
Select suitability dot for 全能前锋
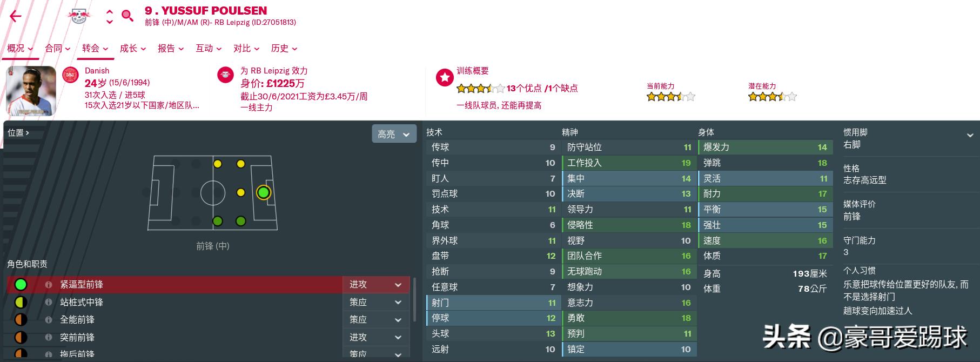click(x=21, y=319)
